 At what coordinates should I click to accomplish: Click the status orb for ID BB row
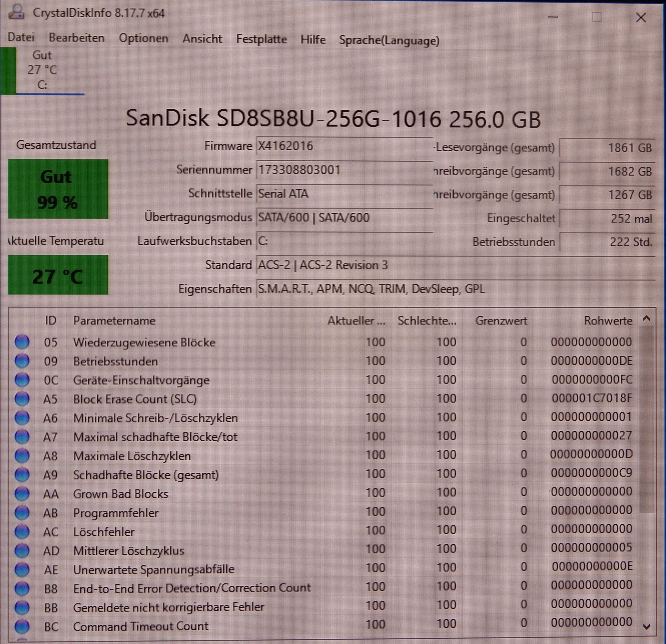[x=22, y=607]
